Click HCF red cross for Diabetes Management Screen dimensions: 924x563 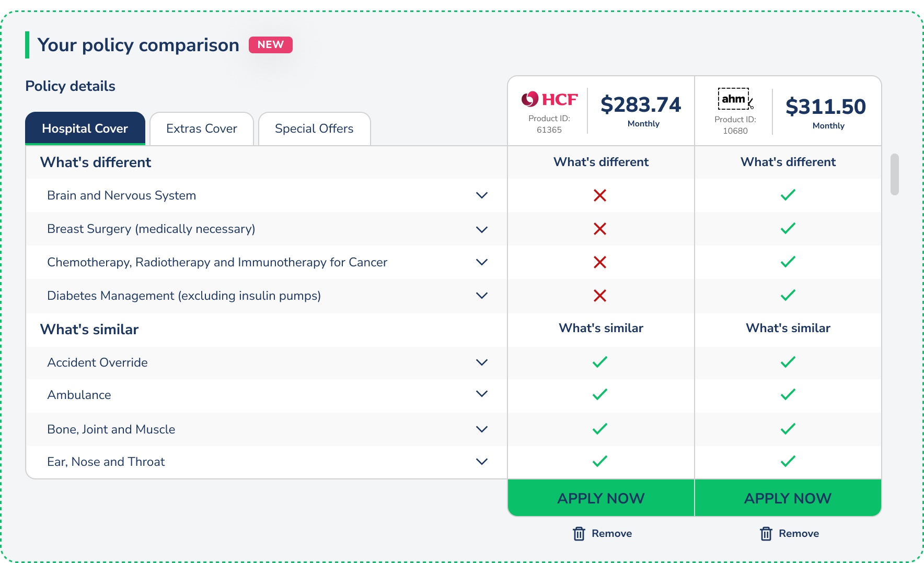point(600,296)
